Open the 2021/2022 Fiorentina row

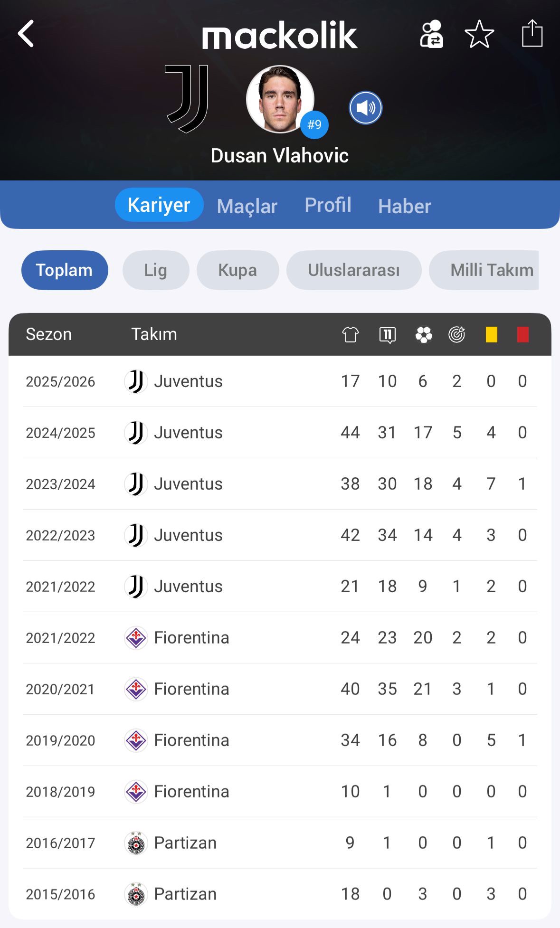click(280, 637)
